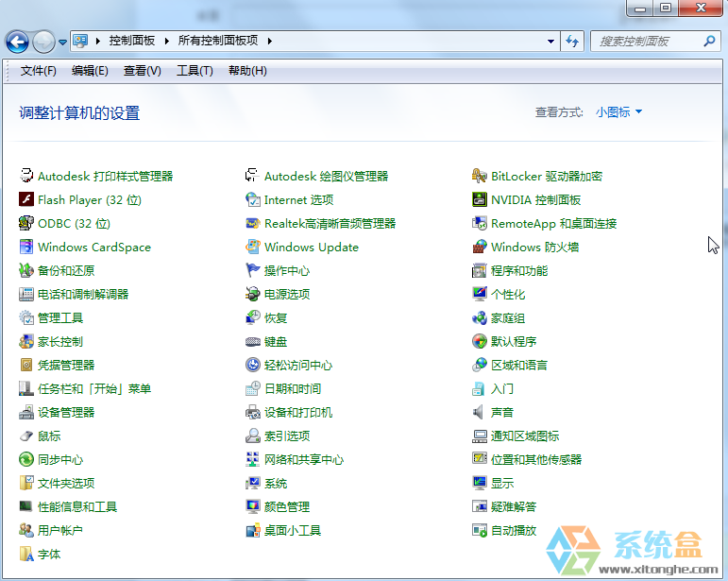Open the 日期和时间 link

coord(293,388)
